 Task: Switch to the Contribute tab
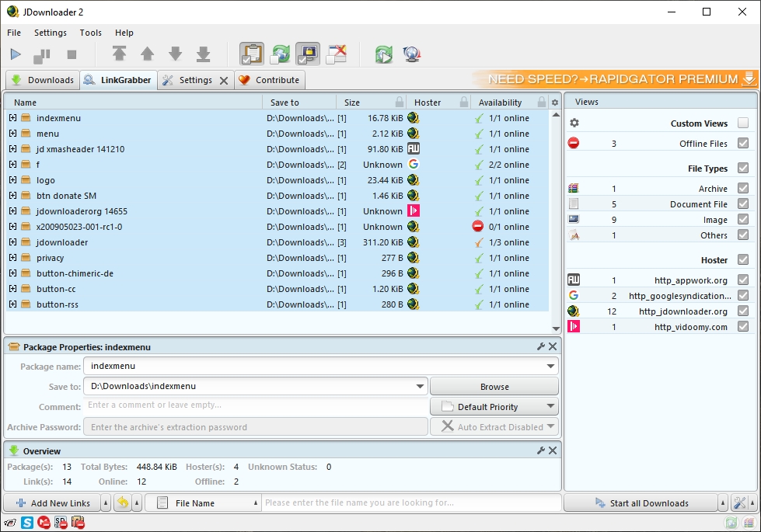(x=270, y=80)
